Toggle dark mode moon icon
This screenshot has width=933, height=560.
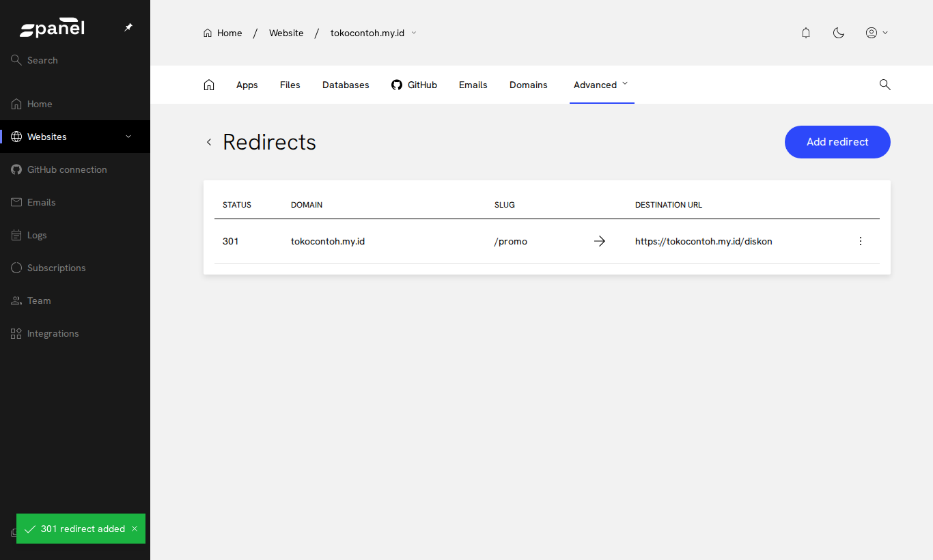click(839, 33)
